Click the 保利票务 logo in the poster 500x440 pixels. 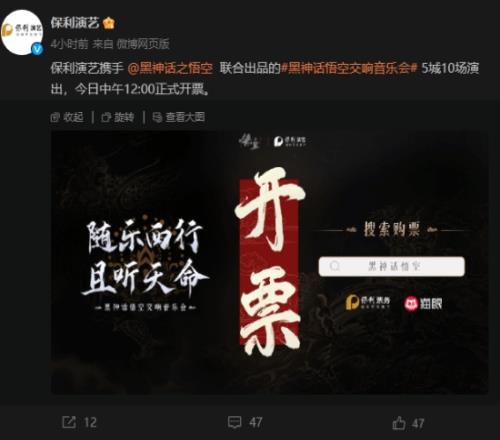click(368, 302)
